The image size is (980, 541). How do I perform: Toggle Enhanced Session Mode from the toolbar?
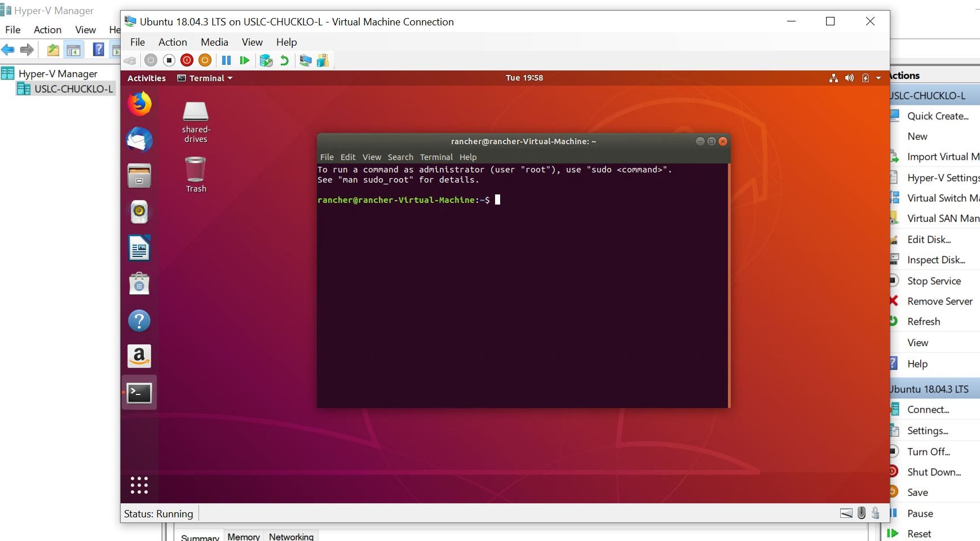[305, 60]
